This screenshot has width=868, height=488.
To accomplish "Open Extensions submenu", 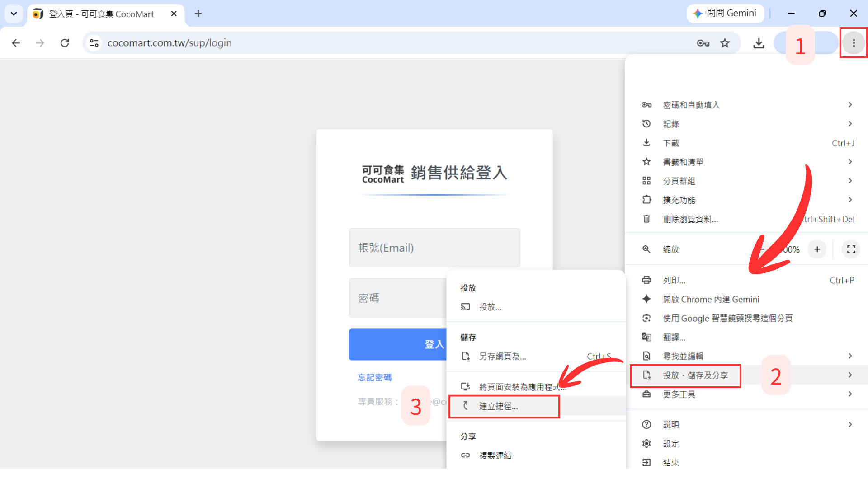I will point(746,200).
